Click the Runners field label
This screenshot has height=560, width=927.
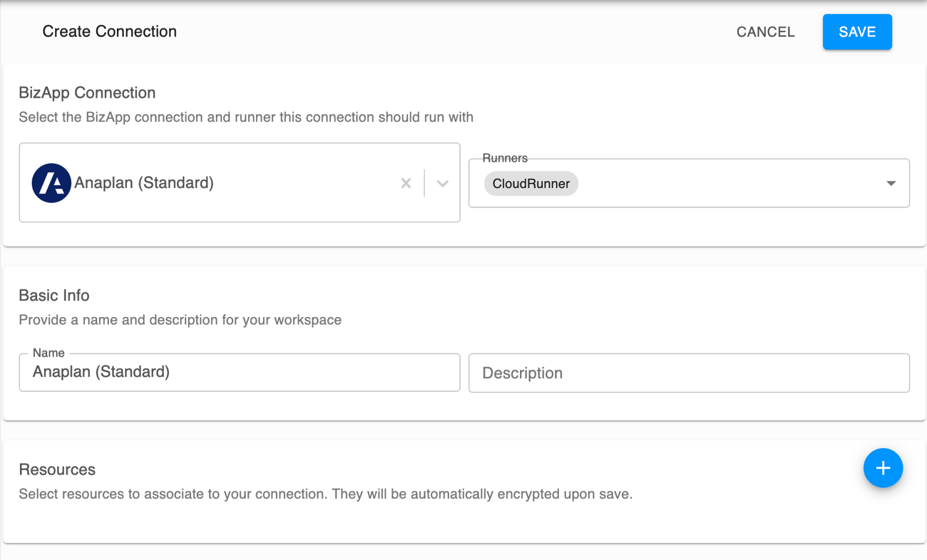[505, 158]
